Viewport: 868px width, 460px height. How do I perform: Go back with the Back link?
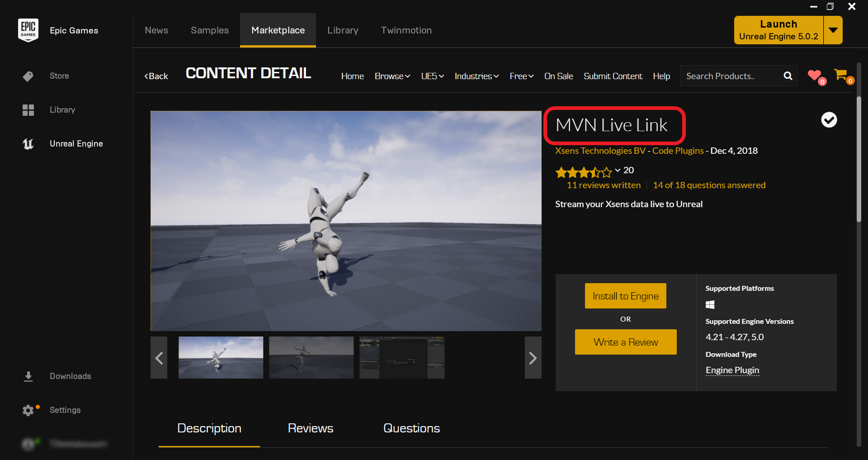tap(156, 76)
